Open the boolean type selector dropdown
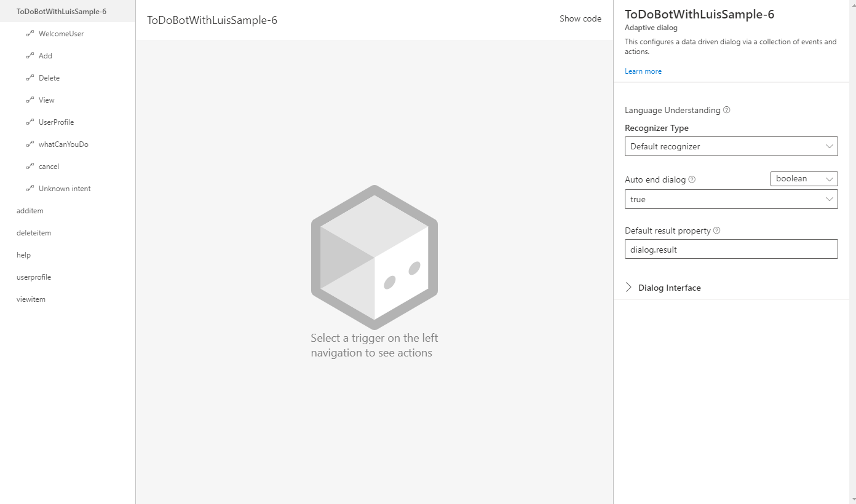Viewport: 856px width, 504px height. pos(804,178)
